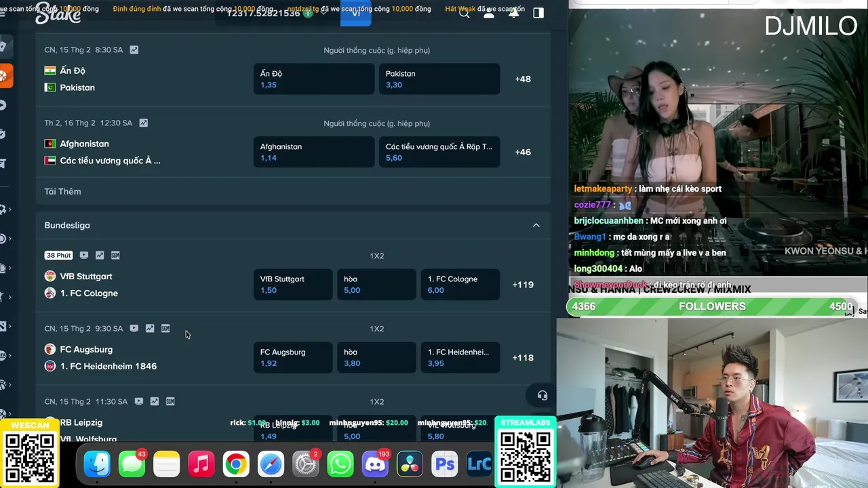Click 1X2 label above Stuttgart odds

pos(376,256)
